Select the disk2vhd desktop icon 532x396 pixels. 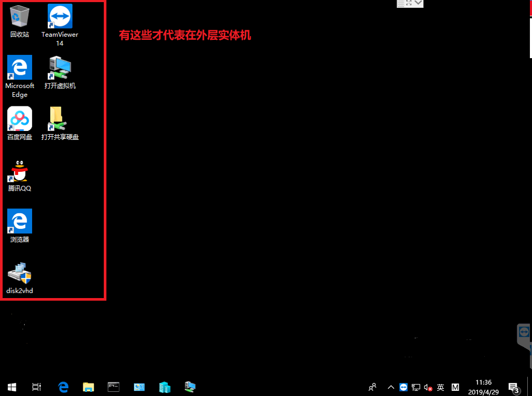coord(20,278)
